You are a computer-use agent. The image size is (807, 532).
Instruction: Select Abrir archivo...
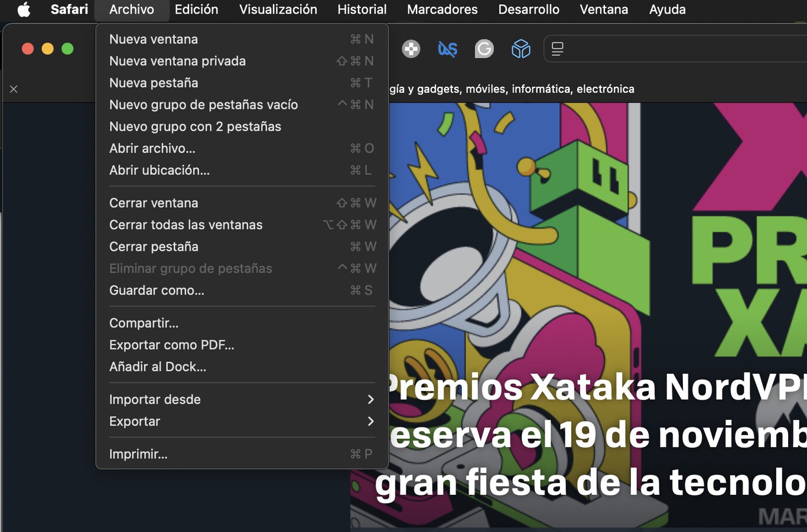click(x=242, y=148)
